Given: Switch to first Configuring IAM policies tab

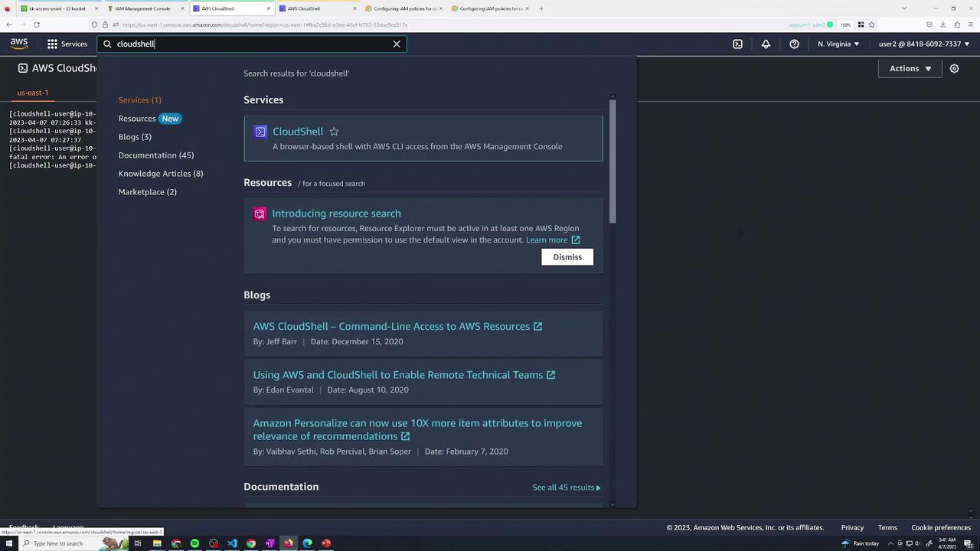Looking at the screenshot, I should (405, 8).
